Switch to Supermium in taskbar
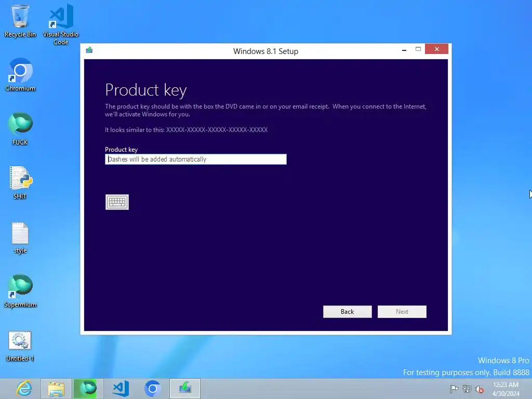The width and height of the screenshot is (532, 399). click(88, 389)
